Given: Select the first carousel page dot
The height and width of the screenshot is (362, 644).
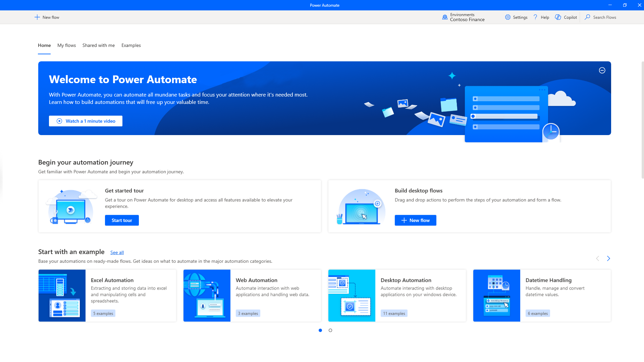Looking at the screenshot, I should [320, 330].
